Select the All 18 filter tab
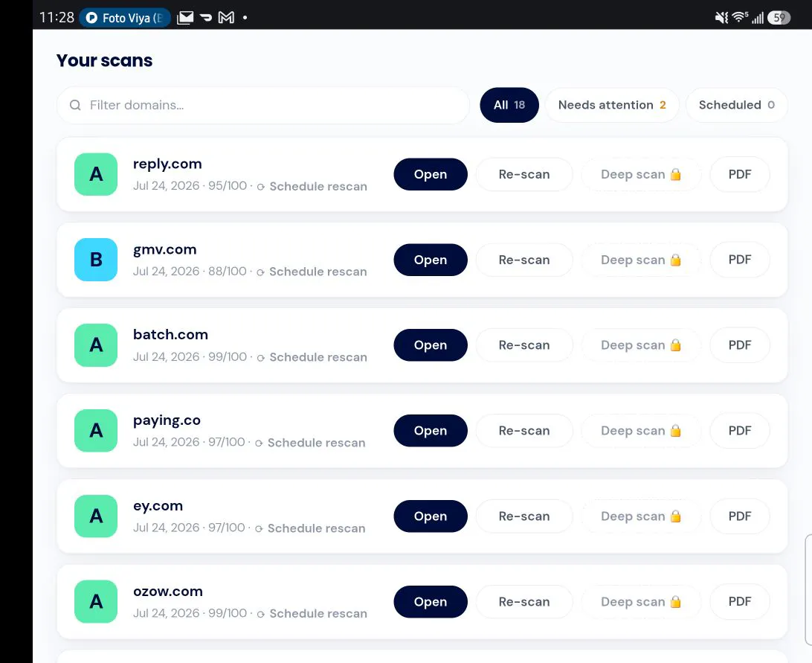 pos(509,105)
